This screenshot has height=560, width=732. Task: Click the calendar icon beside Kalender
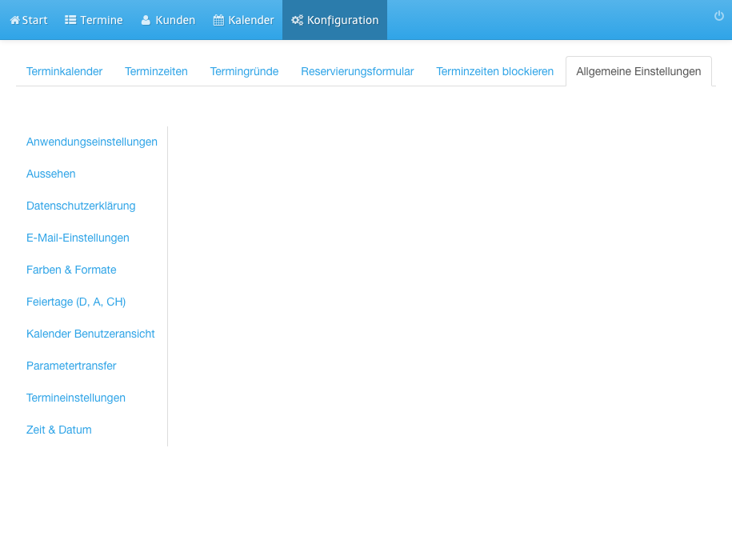(218, 20)
